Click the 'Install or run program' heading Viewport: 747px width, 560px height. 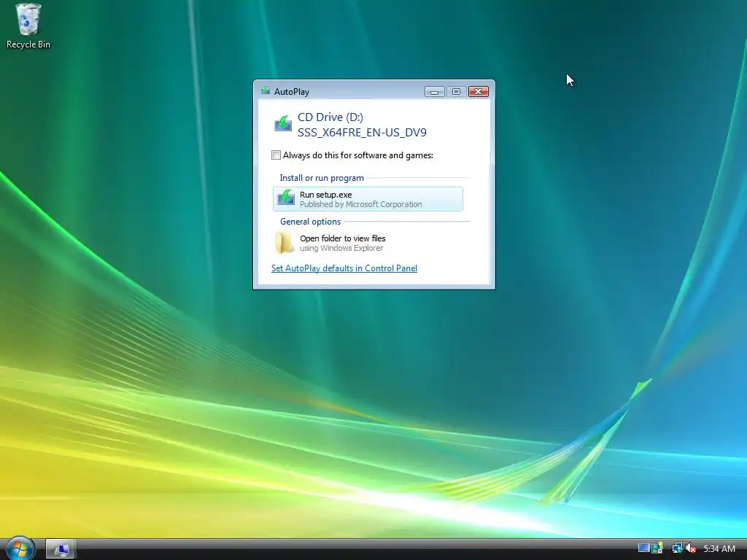(322, 178)
